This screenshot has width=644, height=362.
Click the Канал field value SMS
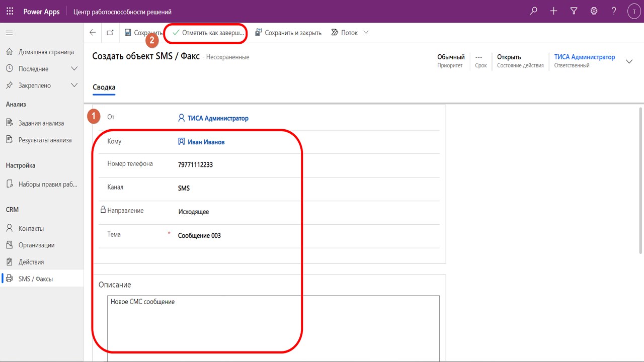184,188
